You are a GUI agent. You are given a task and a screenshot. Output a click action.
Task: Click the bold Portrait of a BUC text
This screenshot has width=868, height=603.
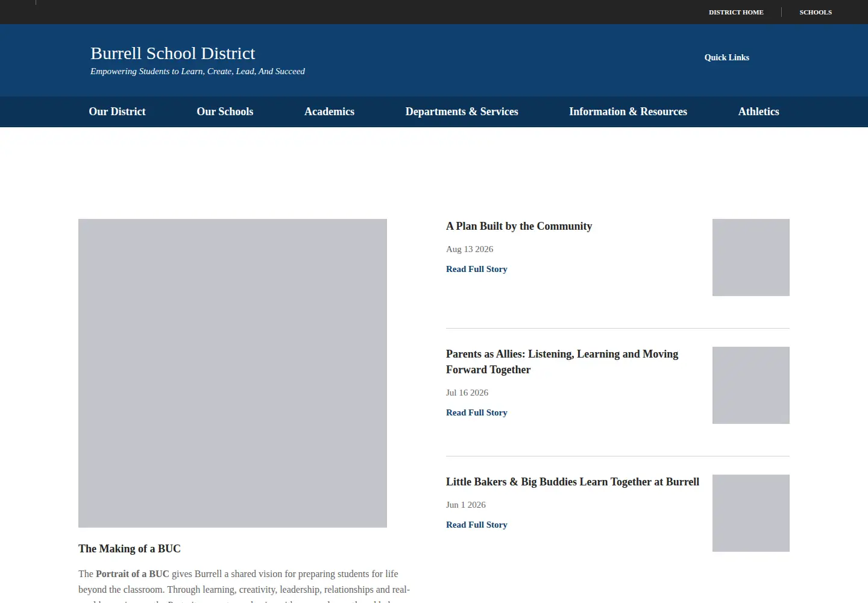pos(133,574)
